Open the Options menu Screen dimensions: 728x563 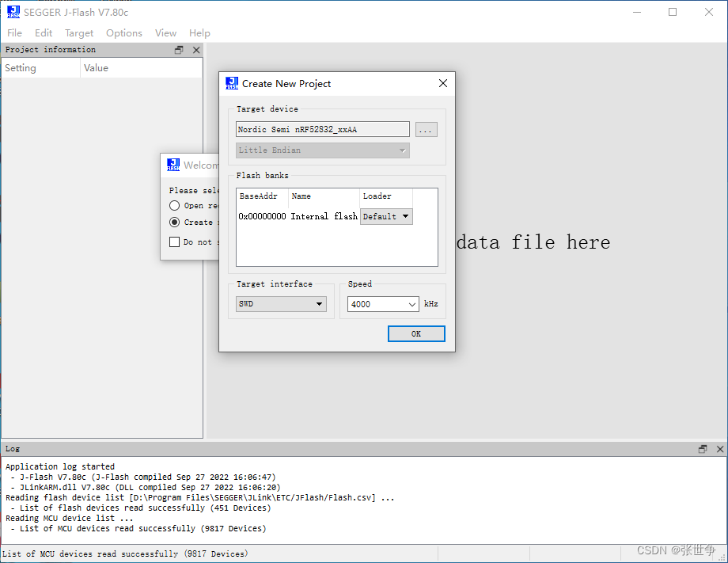coord(124,33)
